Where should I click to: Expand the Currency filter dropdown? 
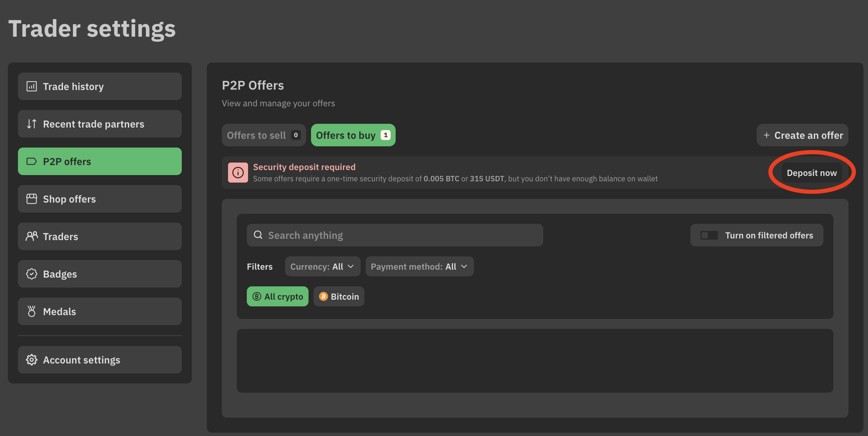coord(322,266)
